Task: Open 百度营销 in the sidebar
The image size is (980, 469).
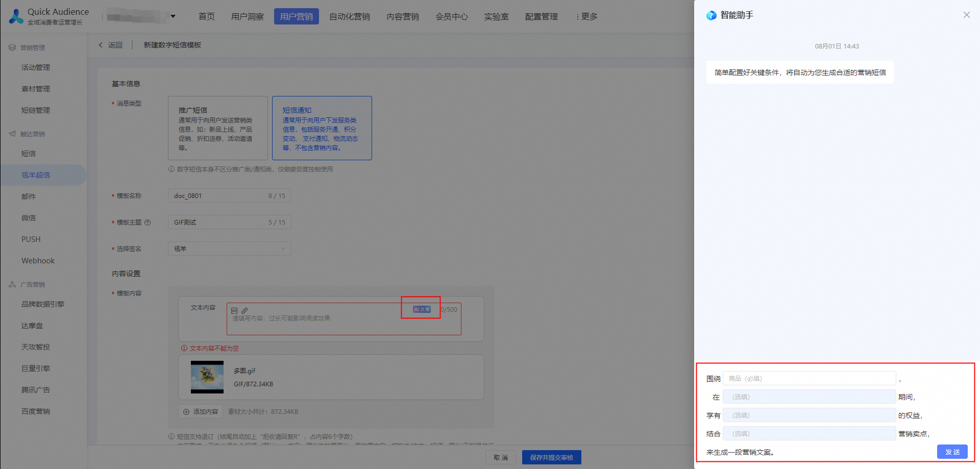Action: tap(36, 411)
